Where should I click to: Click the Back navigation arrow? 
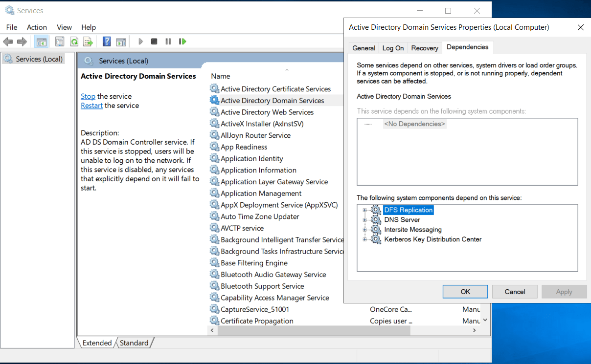8,41
